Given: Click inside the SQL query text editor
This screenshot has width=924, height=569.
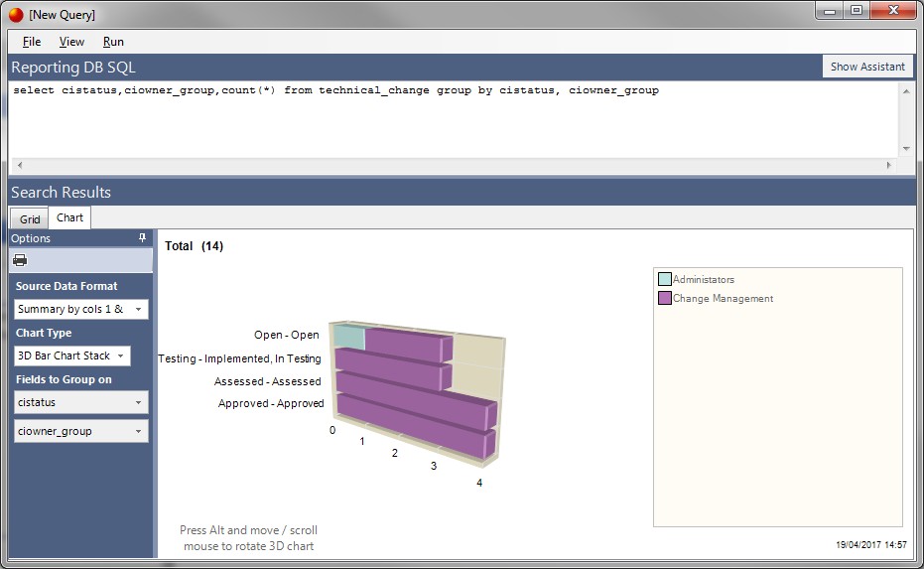Looking at the screenshot, I should tap(454, 120).
